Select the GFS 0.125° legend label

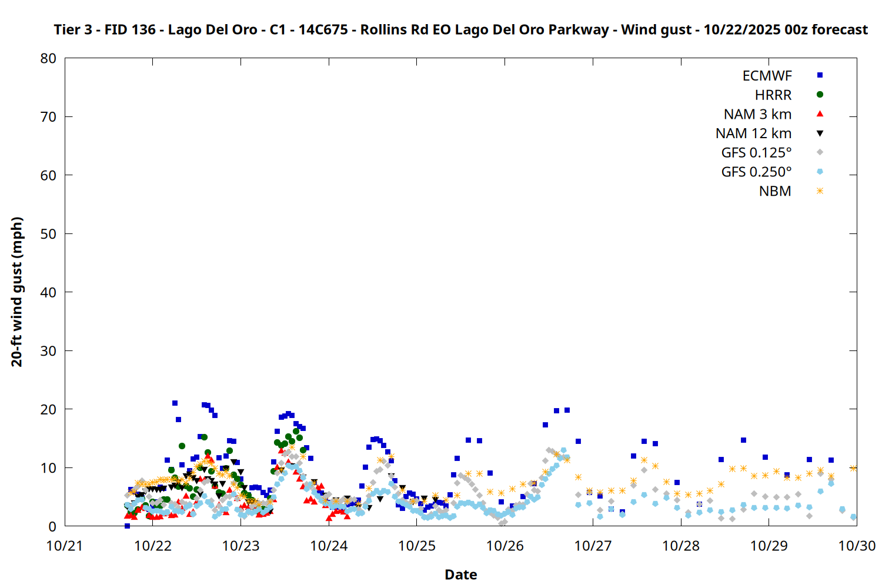click(x=756, y=153)
